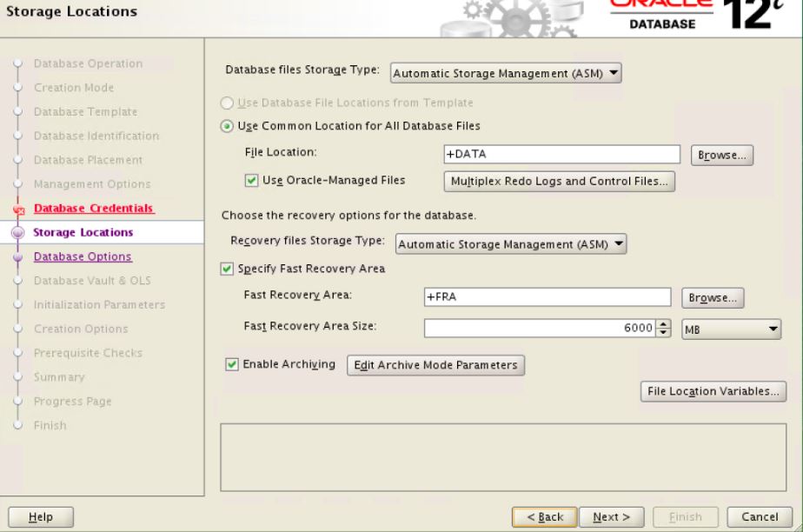The image size is (803, 532).
Task: Toggle Specify Fast Recovery Area checkbox
Action: point(227,269)
